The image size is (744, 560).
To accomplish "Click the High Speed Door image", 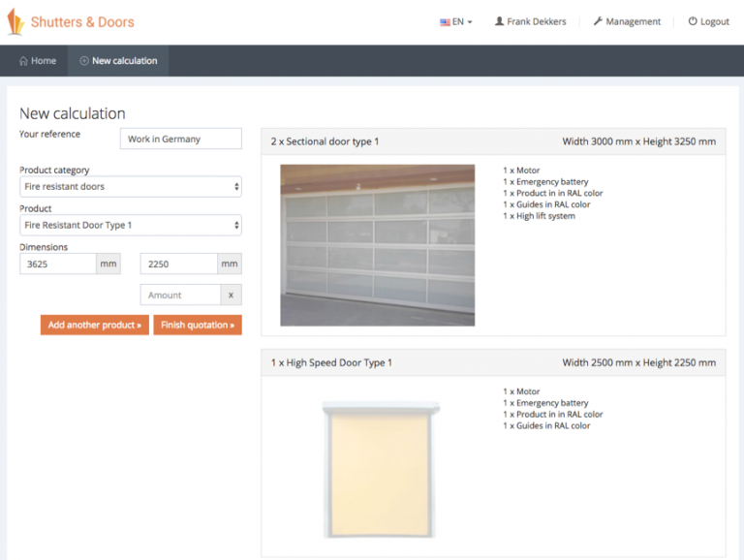I will click(380, 469).
